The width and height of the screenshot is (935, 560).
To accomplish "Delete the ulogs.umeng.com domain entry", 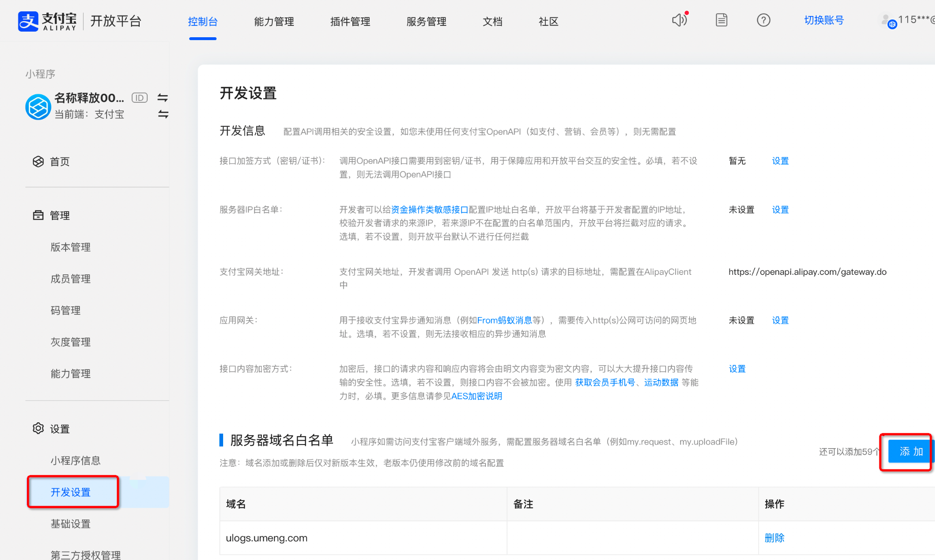I will tap(774, 538).
